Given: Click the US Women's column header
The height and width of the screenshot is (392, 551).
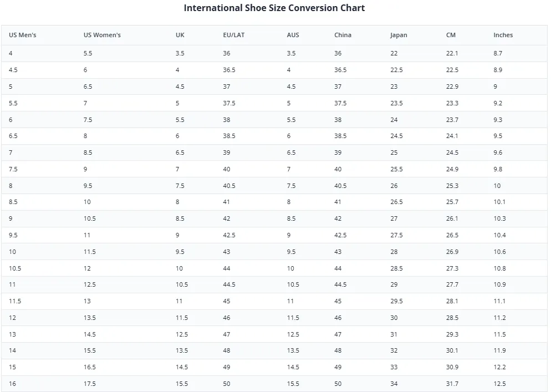Looking at the screenshot, I should point(102,35).
